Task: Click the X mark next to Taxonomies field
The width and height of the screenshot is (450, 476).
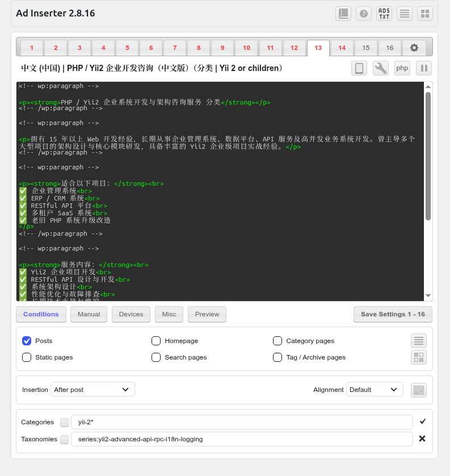Action: click(x=422, y=439)
